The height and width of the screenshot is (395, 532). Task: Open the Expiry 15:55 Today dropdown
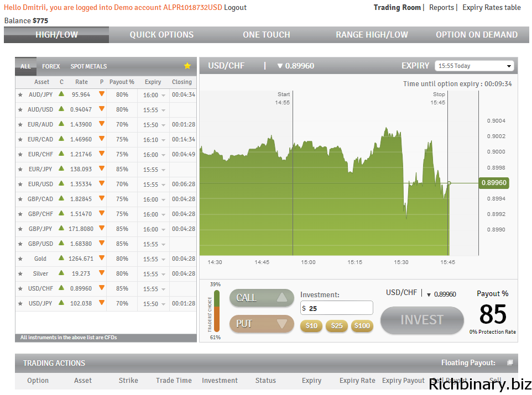474,66
